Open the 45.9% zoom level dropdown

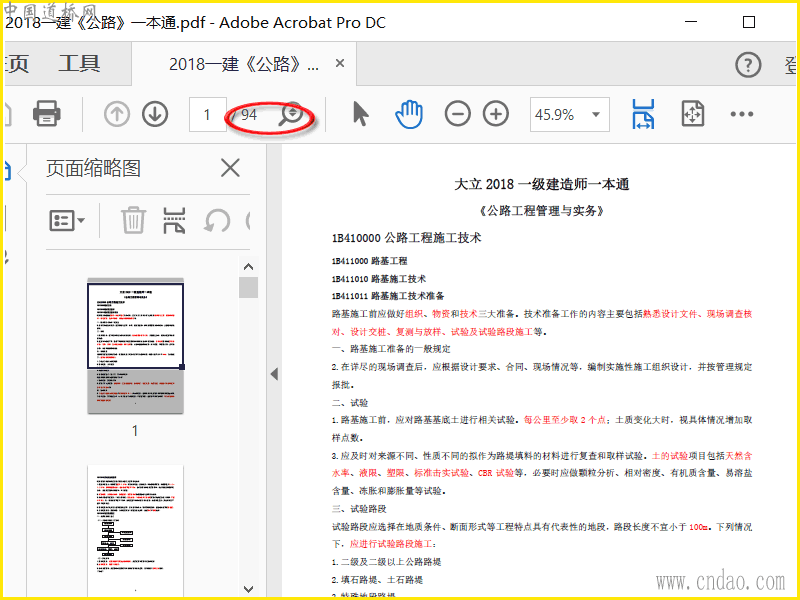569,114
